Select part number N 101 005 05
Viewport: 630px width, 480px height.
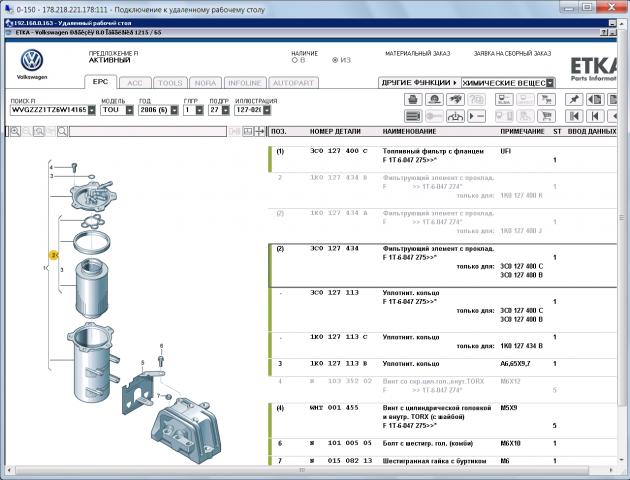(341, 443)
